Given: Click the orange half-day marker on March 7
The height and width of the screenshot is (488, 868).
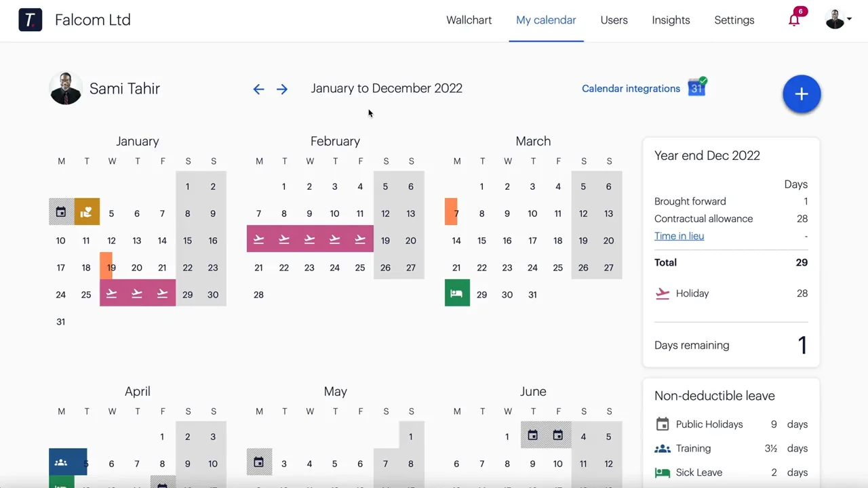Looking at the screenshot, I should pyautogui.click(x=451, y=211).
